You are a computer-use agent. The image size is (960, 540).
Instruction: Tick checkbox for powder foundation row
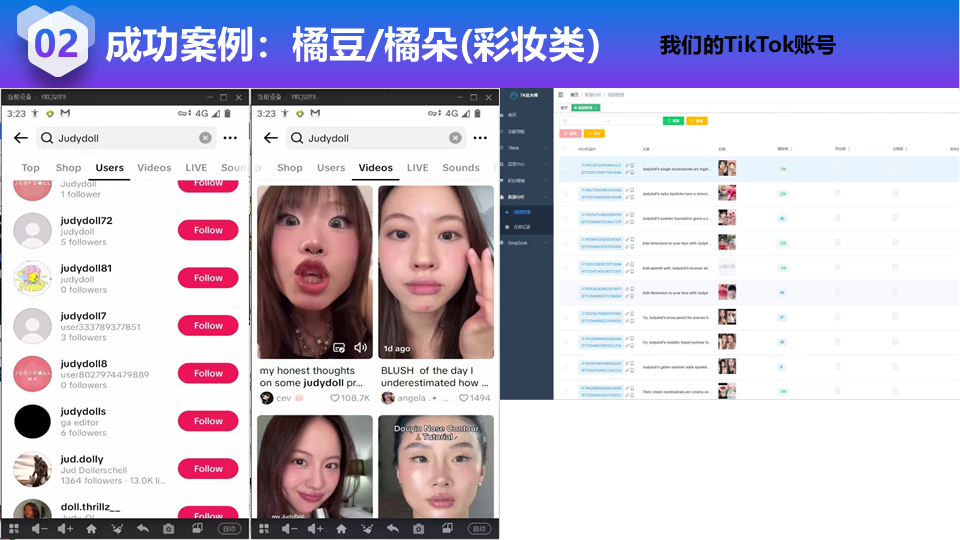pos(564,218)
